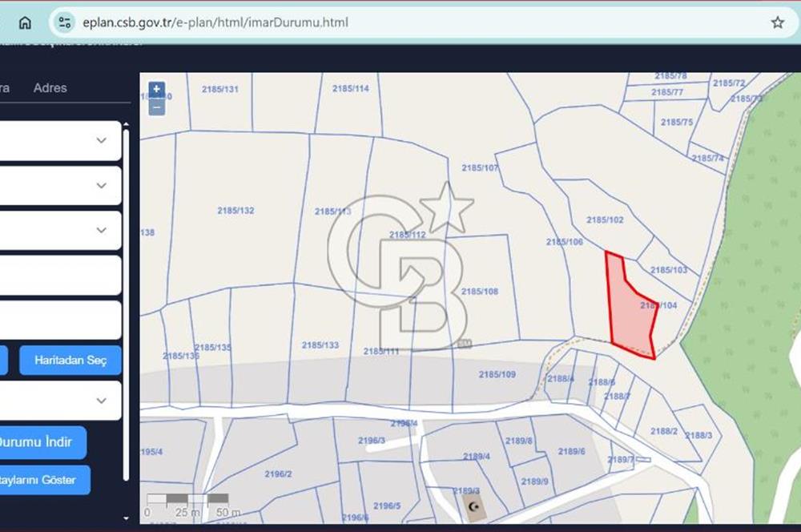Viewport: 801px width, 532px height.
Task: Click the mosque icon on the map
Action: click(x=476, y=507)
